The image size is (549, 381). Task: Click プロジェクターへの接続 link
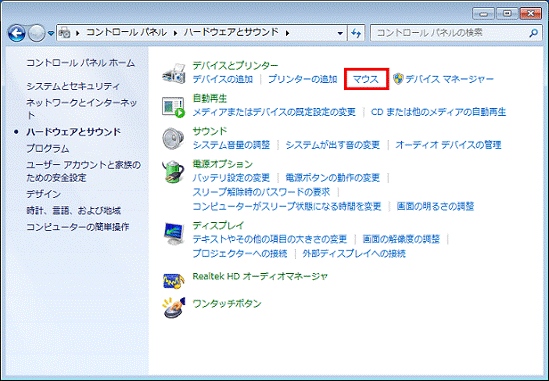click(x=240, y=254)
